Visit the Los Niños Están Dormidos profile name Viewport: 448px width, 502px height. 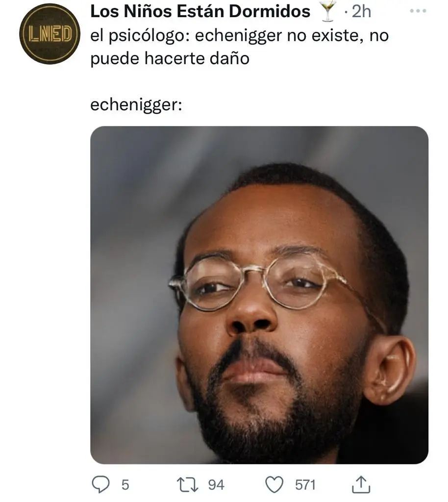pyautogui.click(x=200, y=11)
